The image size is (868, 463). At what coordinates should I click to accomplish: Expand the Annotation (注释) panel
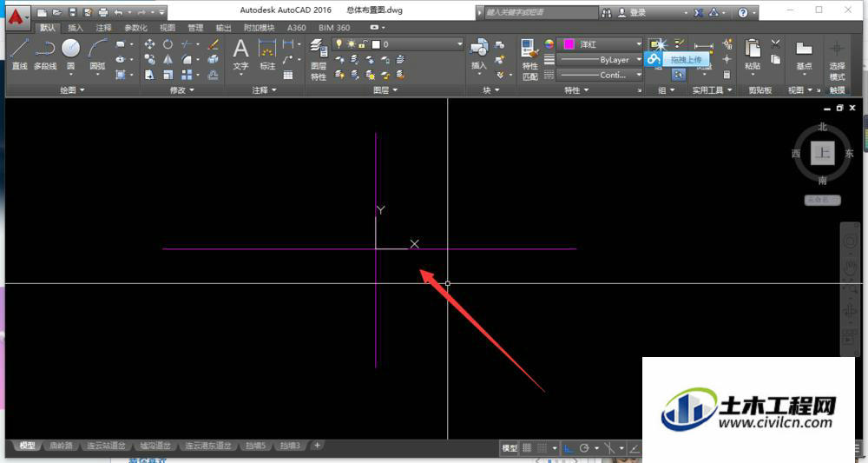[264, 89]
